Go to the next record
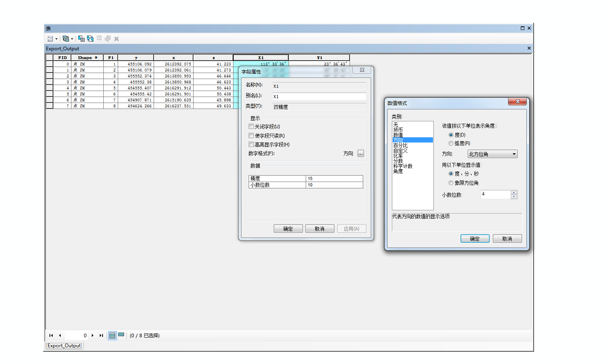The height and width of the screenshot is (364, 605). coord(93,335)
